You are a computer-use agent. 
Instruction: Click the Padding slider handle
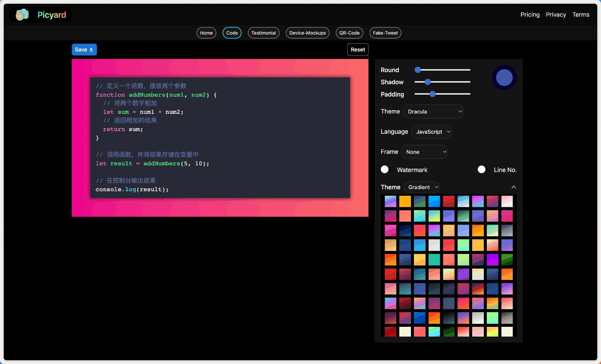click(x=432, y=94)
